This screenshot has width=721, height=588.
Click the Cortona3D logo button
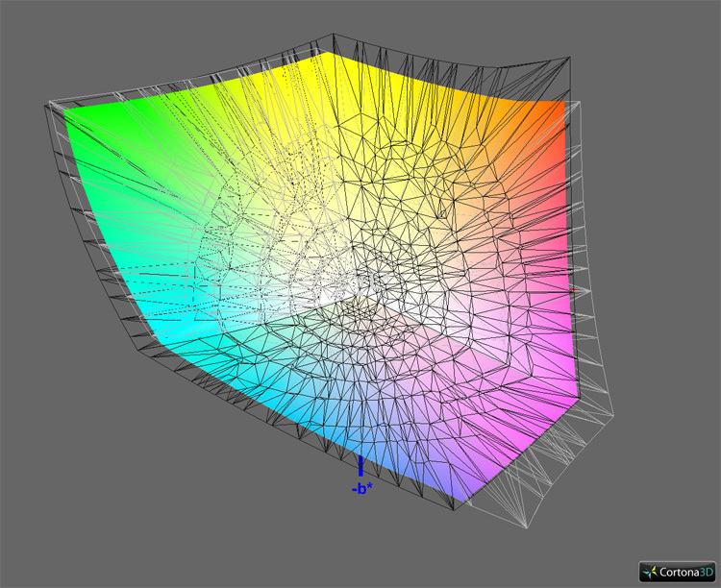[x=678, y=572]
